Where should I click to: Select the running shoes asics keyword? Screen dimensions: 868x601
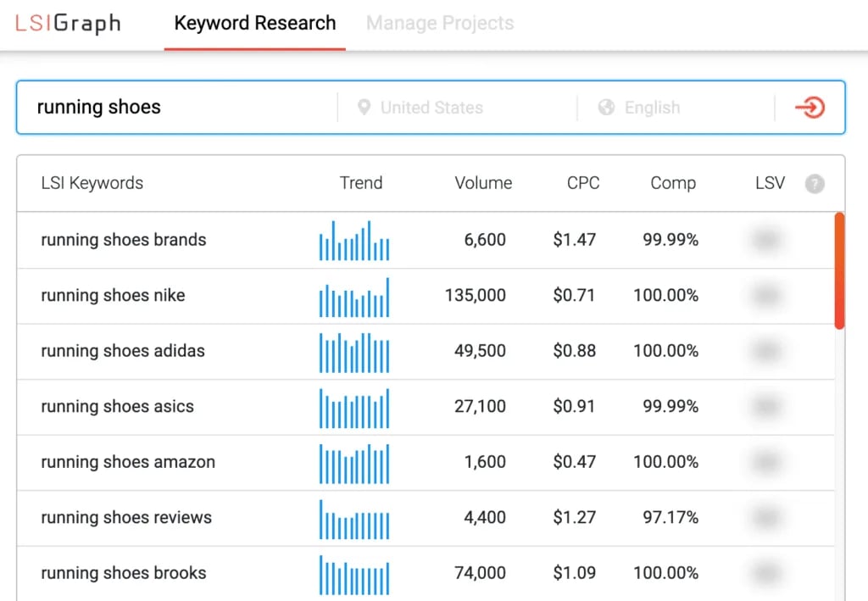click(117, 407)
